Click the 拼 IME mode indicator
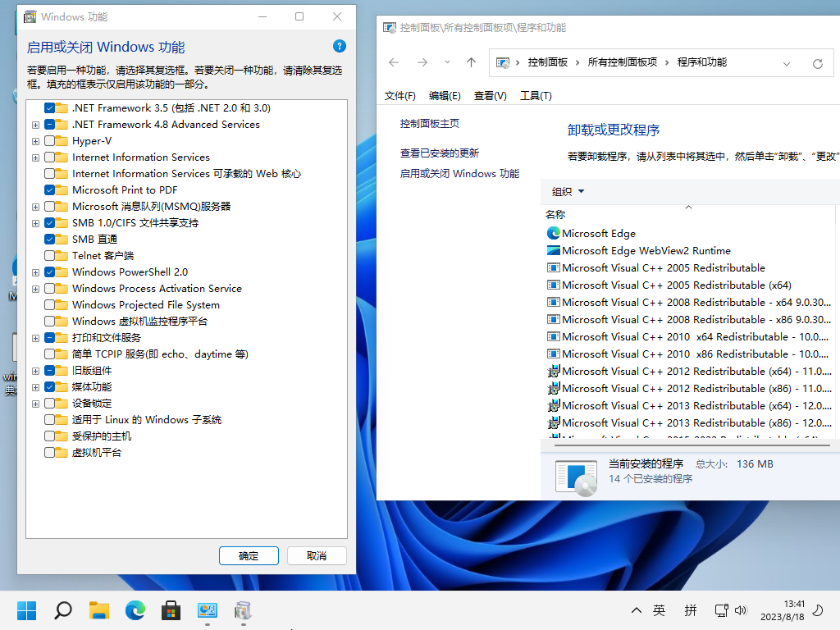Screen dimensions: 840x630 [691, 610]
